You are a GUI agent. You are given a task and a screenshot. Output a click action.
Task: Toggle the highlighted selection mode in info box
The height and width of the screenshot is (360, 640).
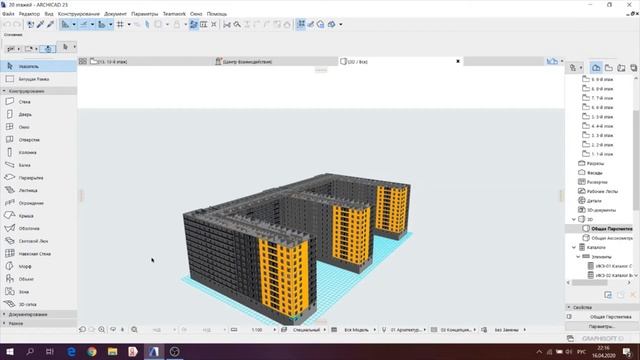click(48, 49)
